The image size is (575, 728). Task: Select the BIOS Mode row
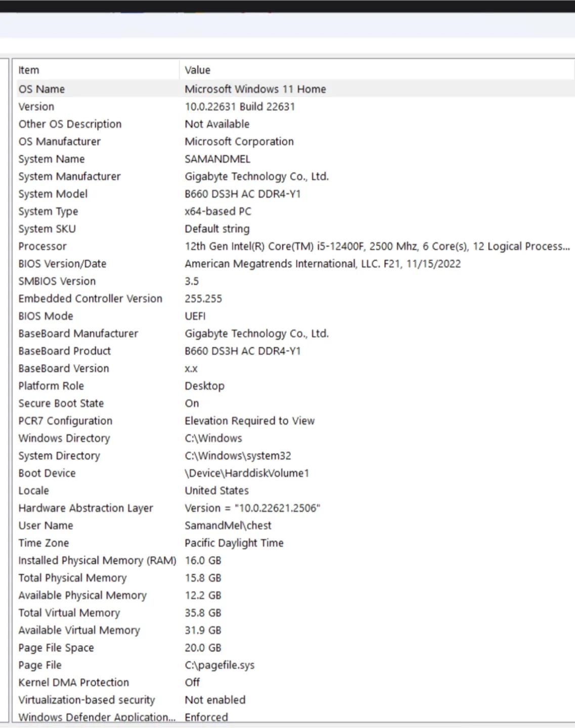tap(46, 316)
